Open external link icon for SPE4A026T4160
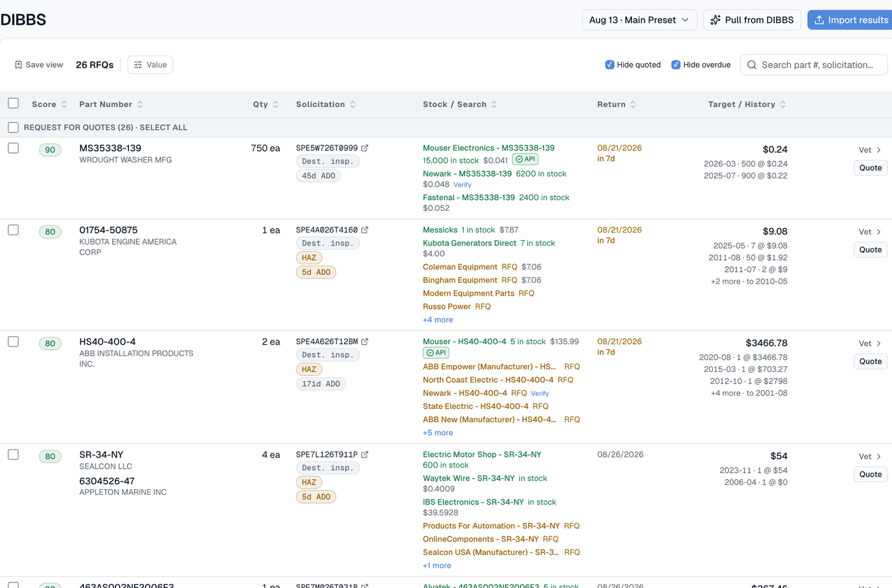The height and width of the screenshot is (588, 892). [x=365, y=230]
